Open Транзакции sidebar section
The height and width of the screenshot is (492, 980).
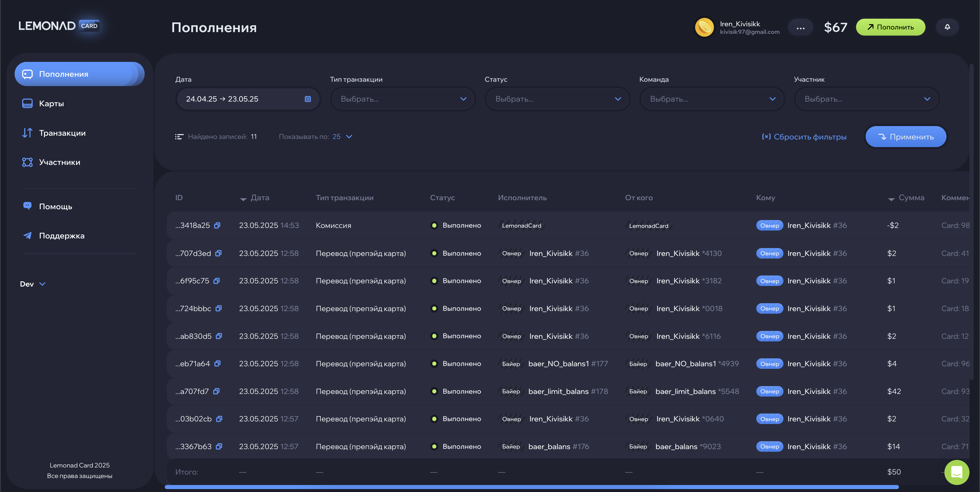click(62, 133)
